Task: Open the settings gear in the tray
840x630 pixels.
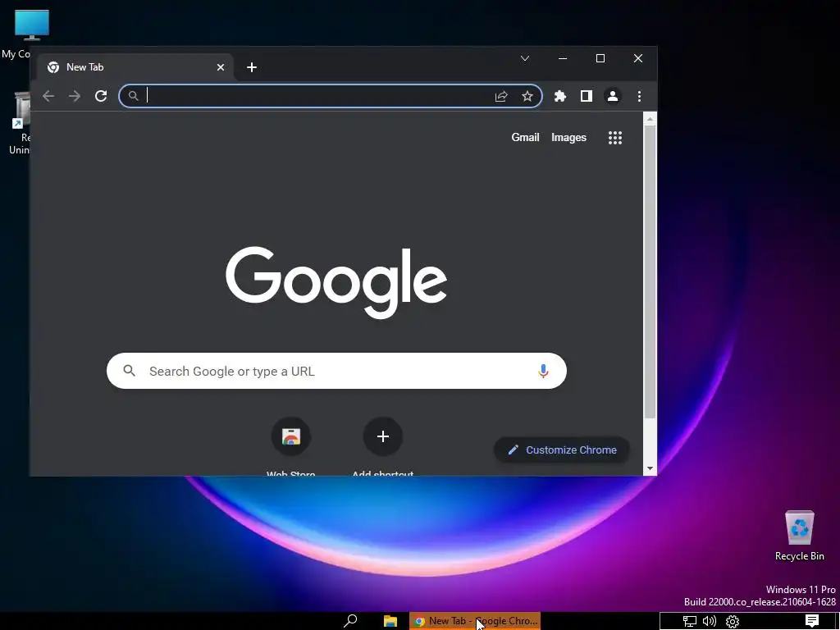Action: (733, 622)
